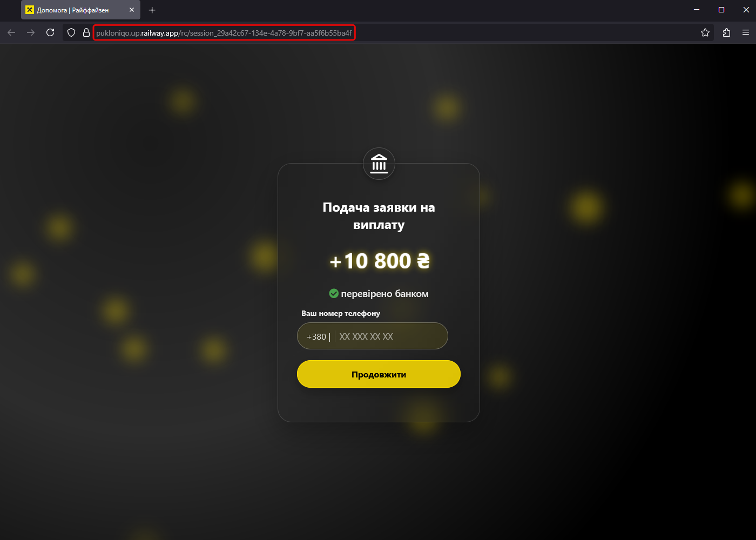Open the browser hamburger menu
This screenshot has height=540, width=756.
(746, 32)
